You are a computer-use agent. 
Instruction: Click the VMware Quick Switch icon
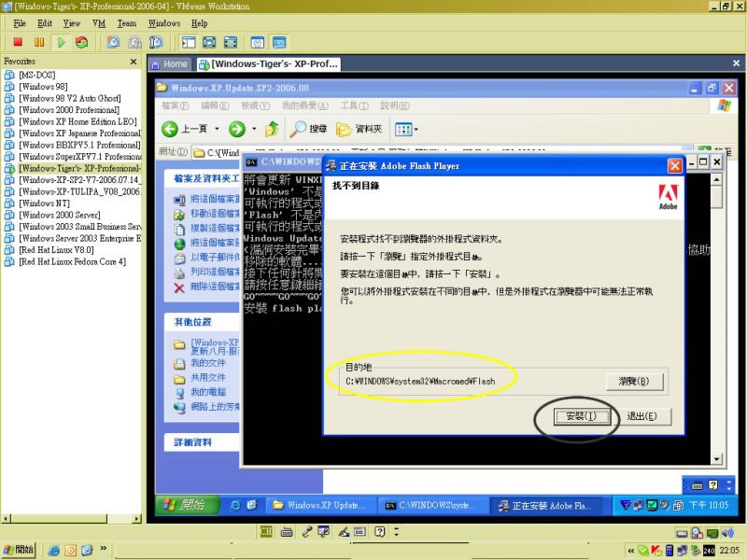click(x=231, y=42)
